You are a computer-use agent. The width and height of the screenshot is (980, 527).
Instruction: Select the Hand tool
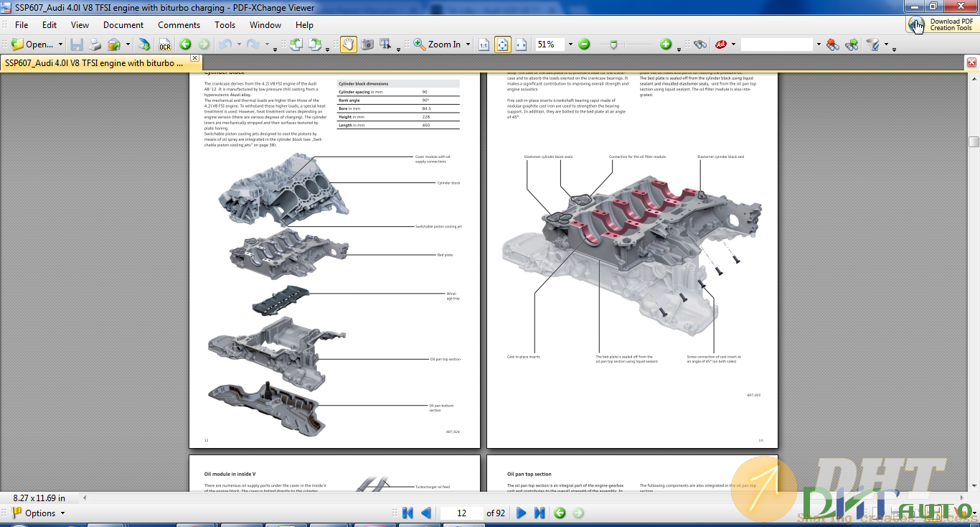click(348, 45)
